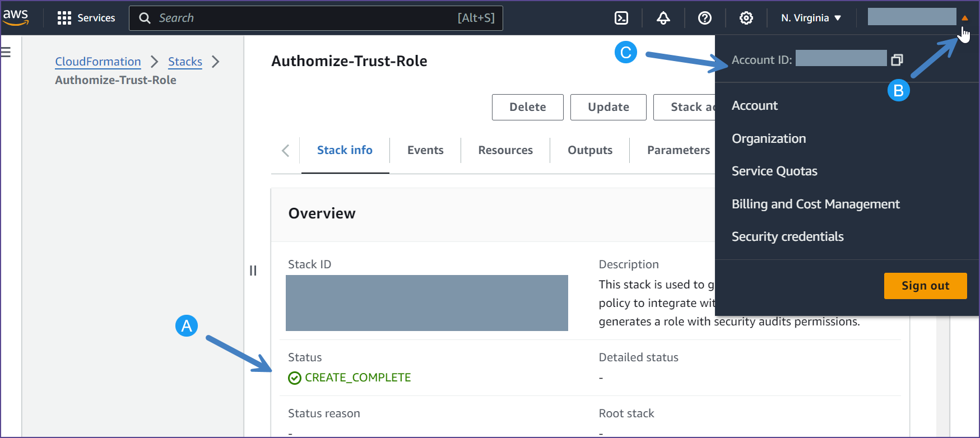This screenshot has height=438, width=980.
Task: Open the hamburger side navigation menu
Action: click(x=6, y=52)
